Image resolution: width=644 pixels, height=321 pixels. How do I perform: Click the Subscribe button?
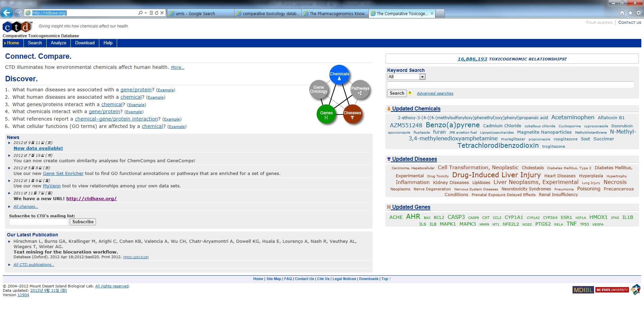(x=83, y=222)
